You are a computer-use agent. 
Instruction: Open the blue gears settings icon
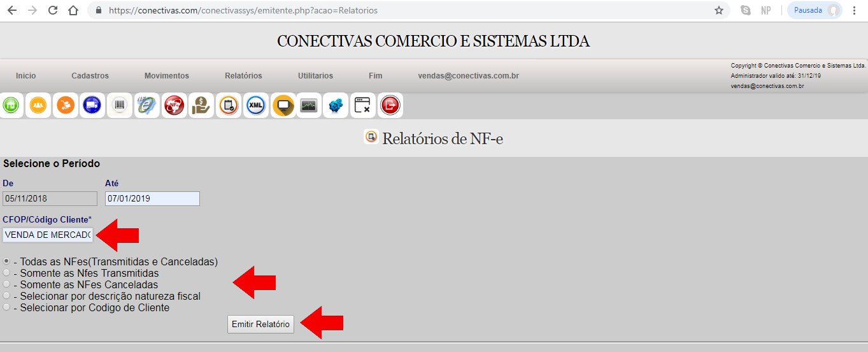tap(335, 105)
